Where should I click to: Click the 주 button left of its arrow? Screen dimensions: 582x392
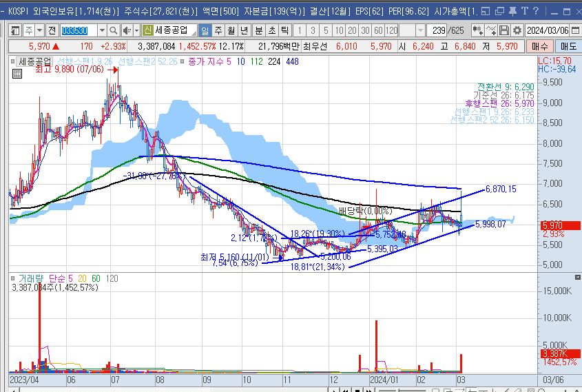tap(30, 30)
